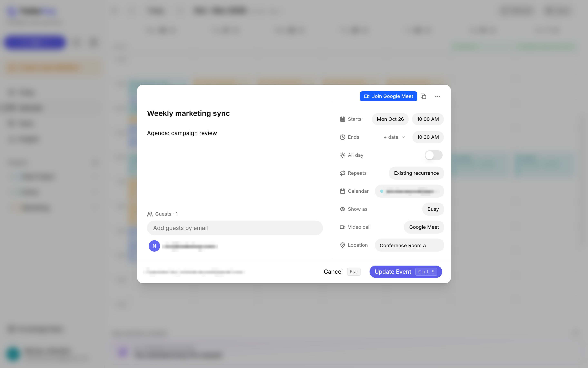Click the Guests · 1 label
Viewport: 588px width, 368px height.
166,214
